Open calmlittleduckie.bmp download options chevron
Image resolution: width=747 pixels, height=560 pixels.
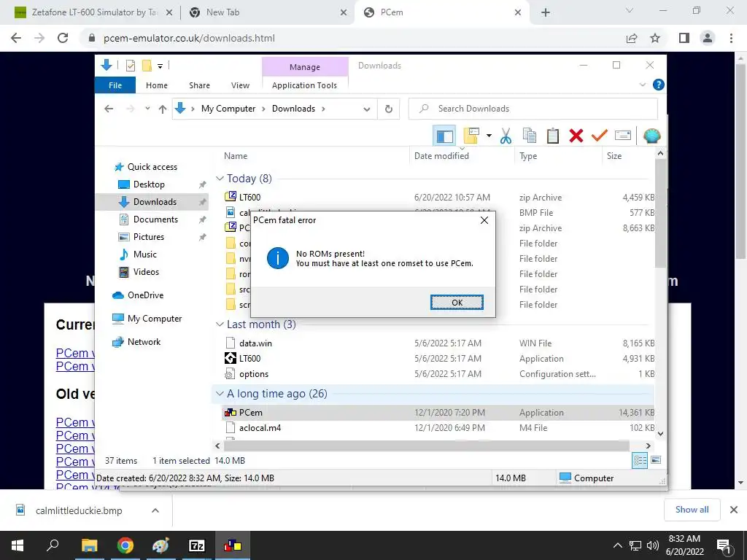pyautogui.click(x=155, y=510)
